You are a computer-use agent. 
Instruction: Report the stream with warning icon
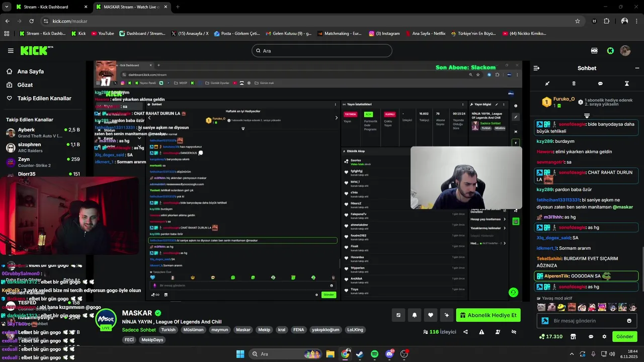(481, 332)
